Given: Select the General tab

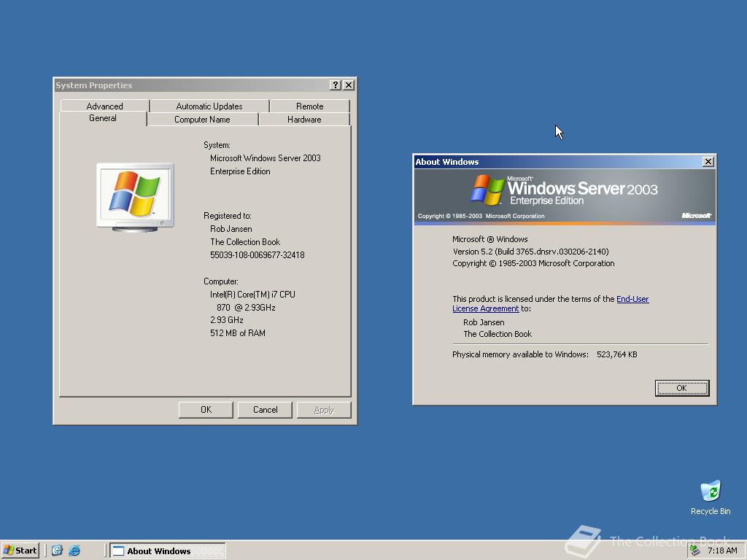Looking at the screenshot, I should (103, 119).
